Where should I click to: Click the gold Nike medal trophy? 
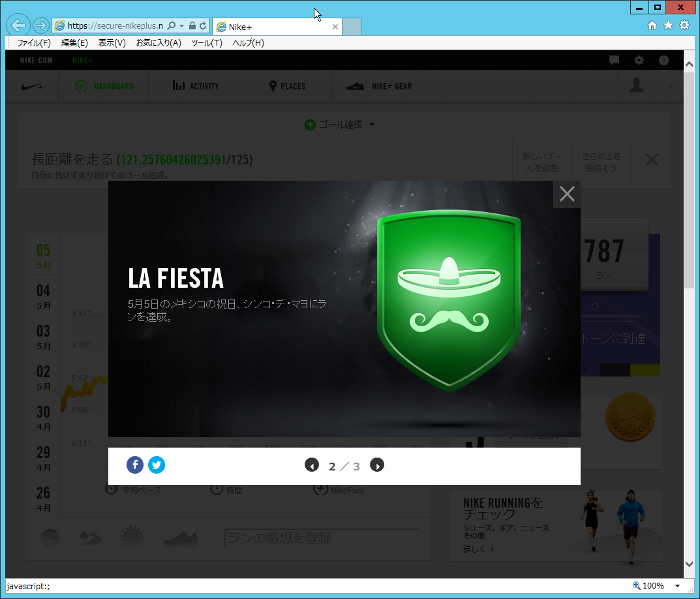pyautogui.click(x=630, y=417)
